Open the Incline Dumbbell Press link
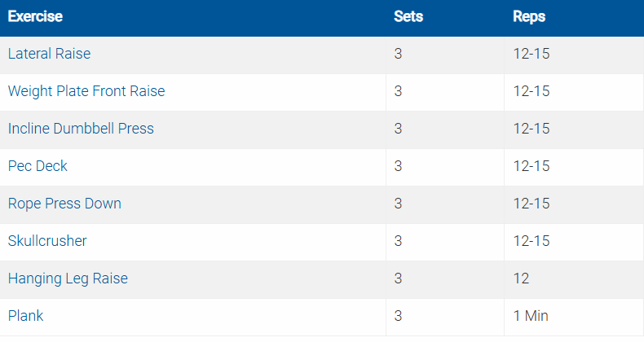 81,129
